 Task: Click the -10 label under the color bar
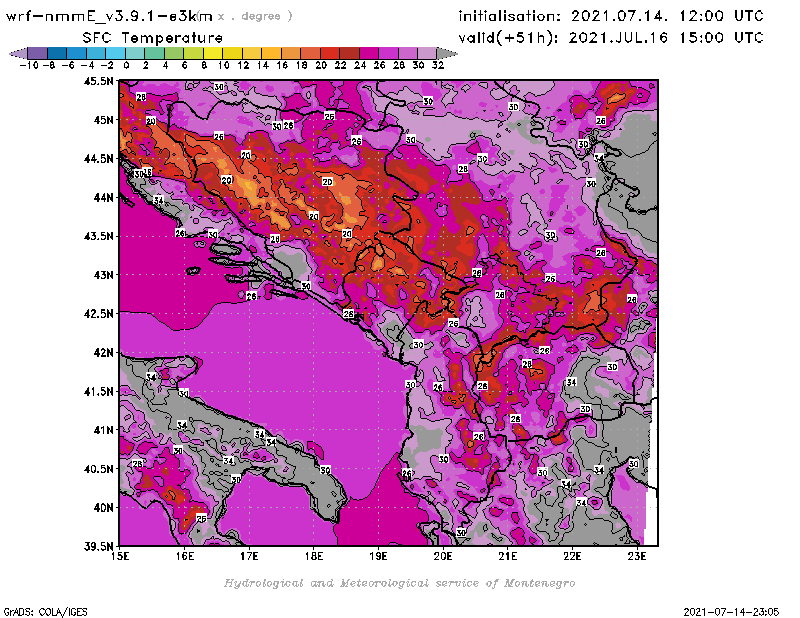[29, 65]
